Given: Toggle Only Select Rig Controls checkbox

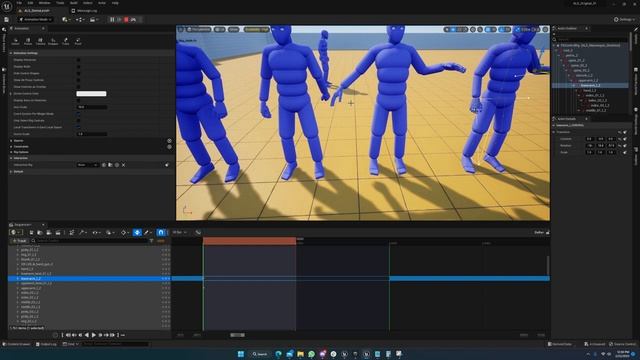Looking at the screenshot, I should [x=78, y=120].
